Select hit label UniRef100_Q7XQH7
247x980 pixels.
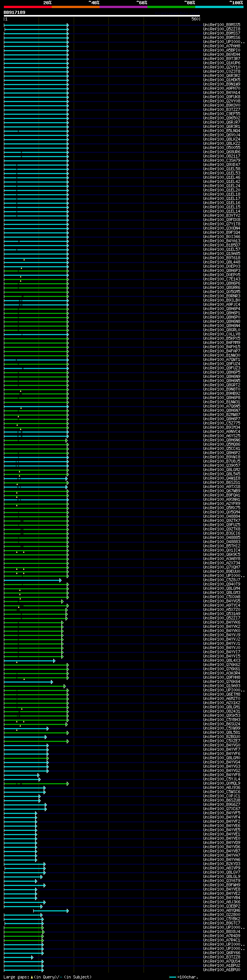222,567
